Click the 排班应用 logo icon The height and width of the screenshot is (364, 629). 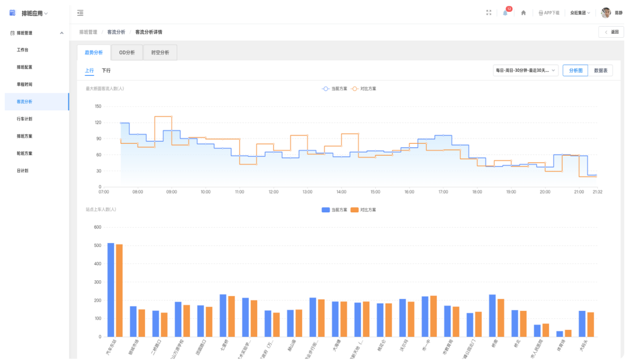coord(12,13)
